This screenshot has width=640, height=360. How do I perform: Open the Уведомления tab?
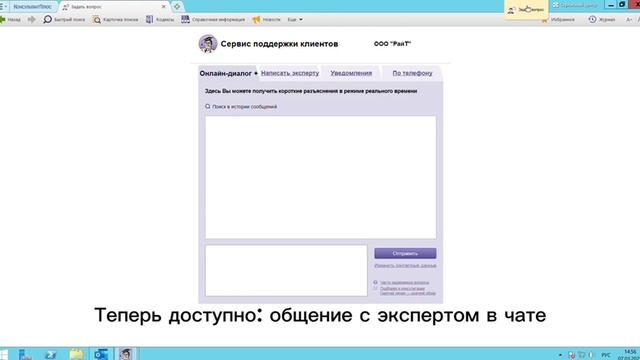point(351,73)
